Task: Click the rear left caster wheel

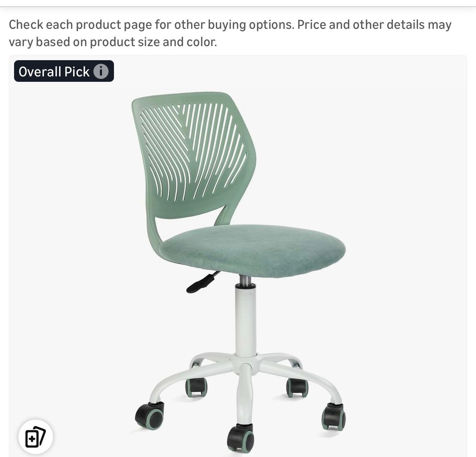Action: (x=196, y=387)
